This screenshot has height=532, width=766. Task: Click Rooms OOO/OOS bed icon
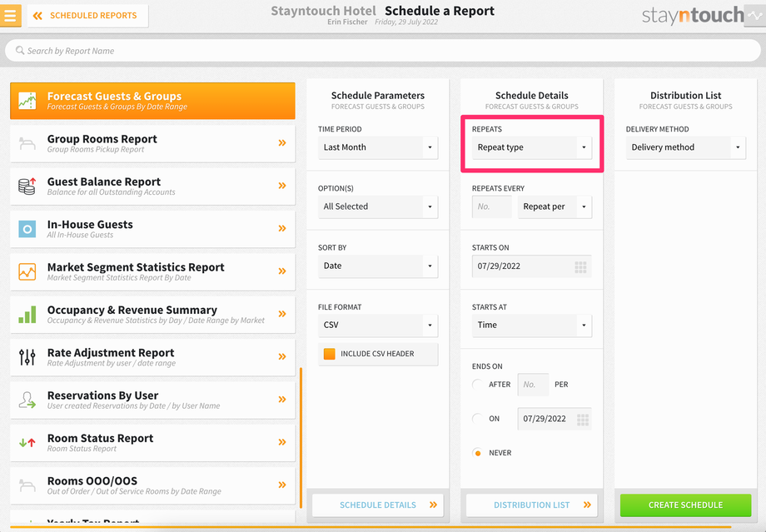click(x=27, y=485)
